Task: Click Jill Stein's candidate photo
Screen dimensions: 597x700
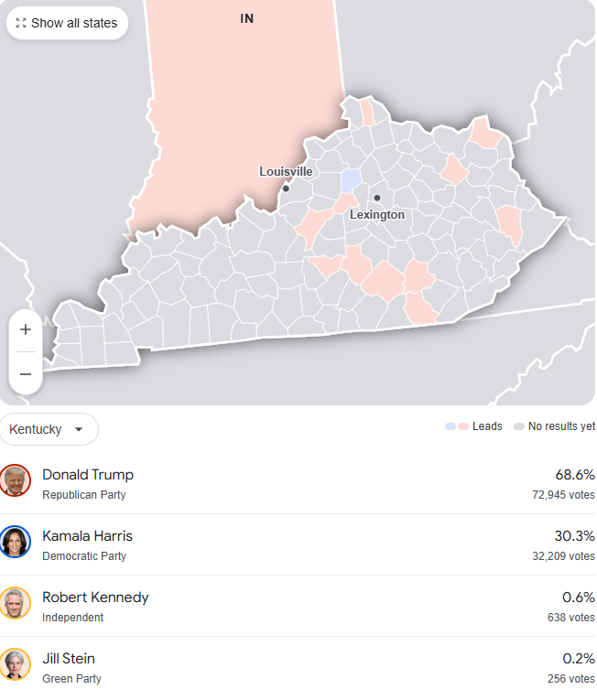Action: [x=16, y=663]
